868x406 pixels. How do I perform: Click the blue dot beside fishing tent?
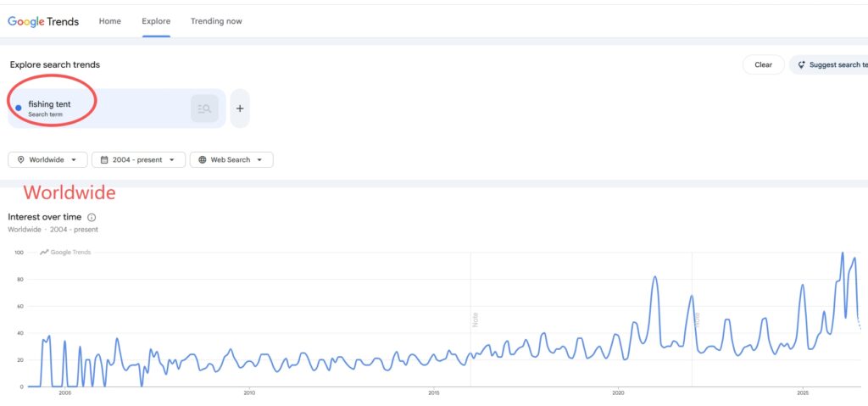pos(19,108)
